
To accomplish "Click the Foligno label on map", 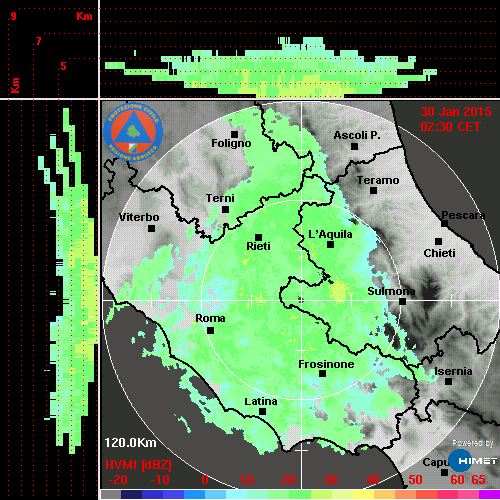I will click(231, 143).
